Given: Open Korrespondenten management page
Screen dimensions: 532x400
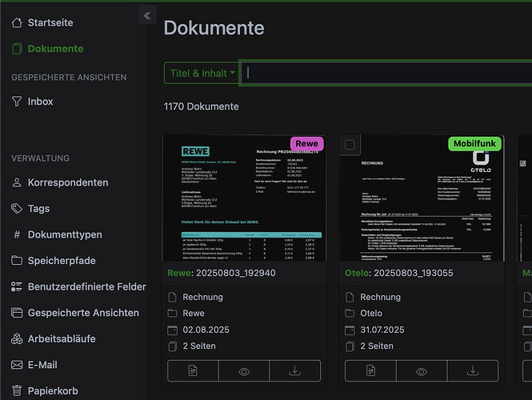Looking at the screenshot, I should coord(68,182).
